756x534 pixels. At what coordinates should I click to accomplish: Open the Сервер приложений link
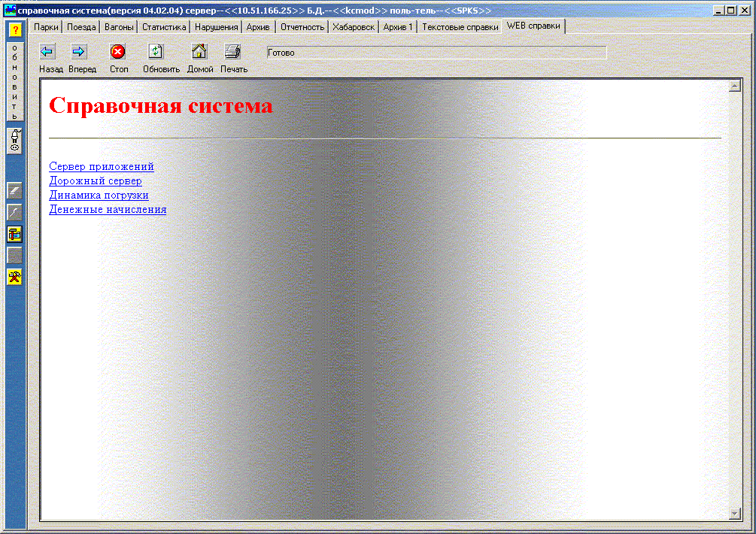102,166
